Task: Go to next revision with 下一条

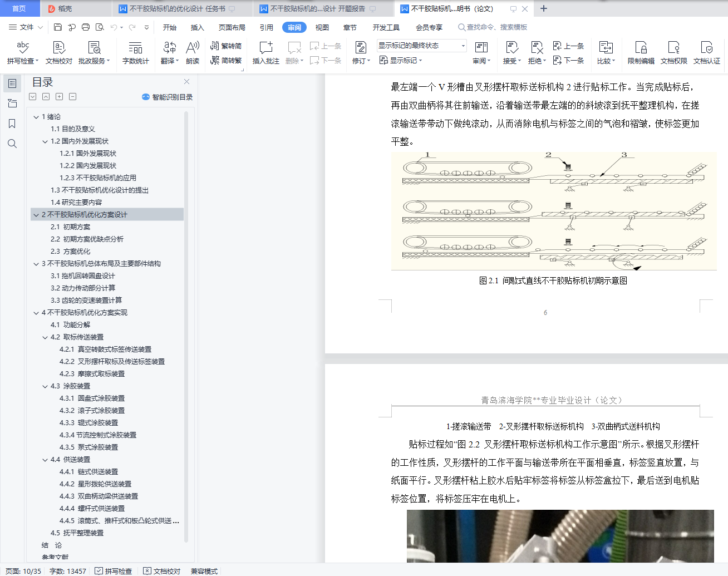Action: 569,60
